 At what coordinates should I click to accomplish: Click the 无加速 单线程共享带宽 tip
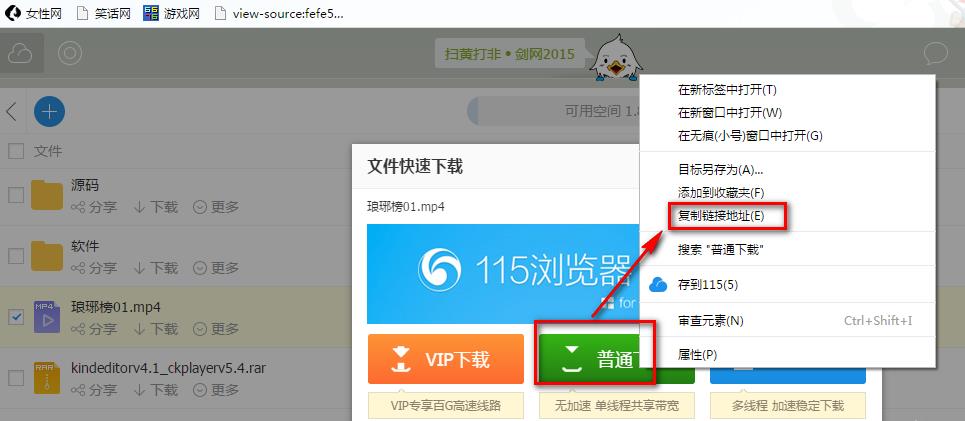pyautogui.click(x=616, y=406)
